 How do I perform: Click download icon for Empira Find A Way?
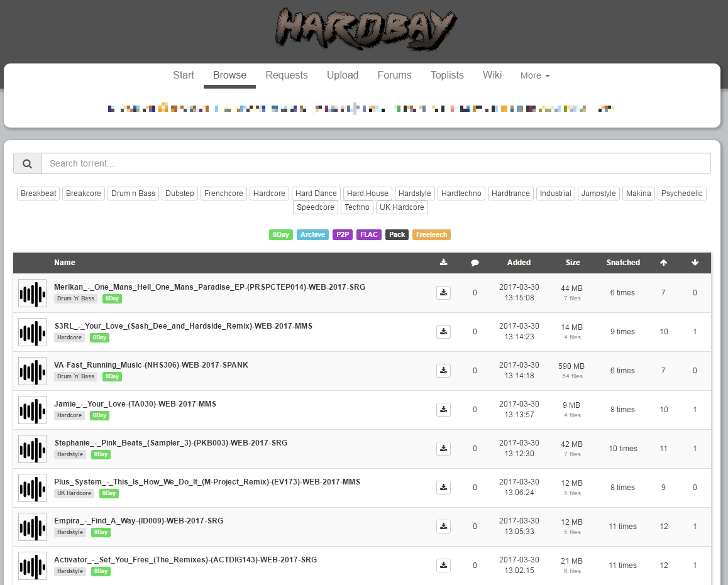click(443, 527)
